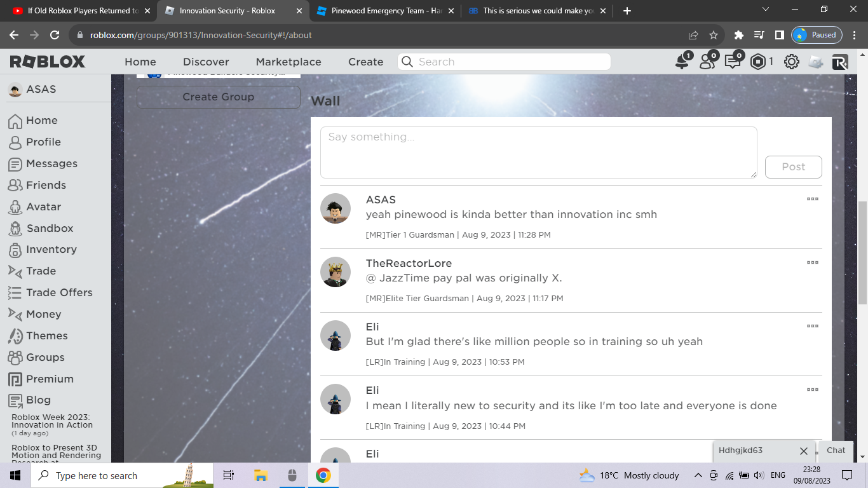
Task: Click the Roblox search field
Action: 504,62
